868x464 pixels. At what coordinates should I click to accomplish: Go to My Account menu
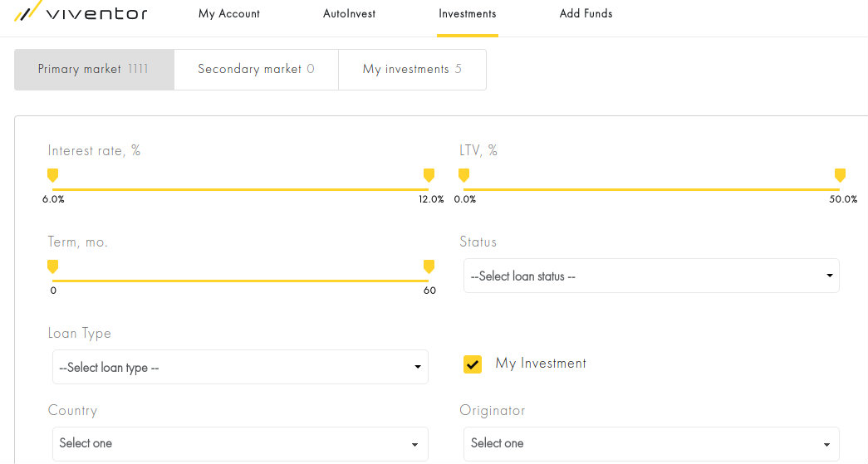(229, 14)
